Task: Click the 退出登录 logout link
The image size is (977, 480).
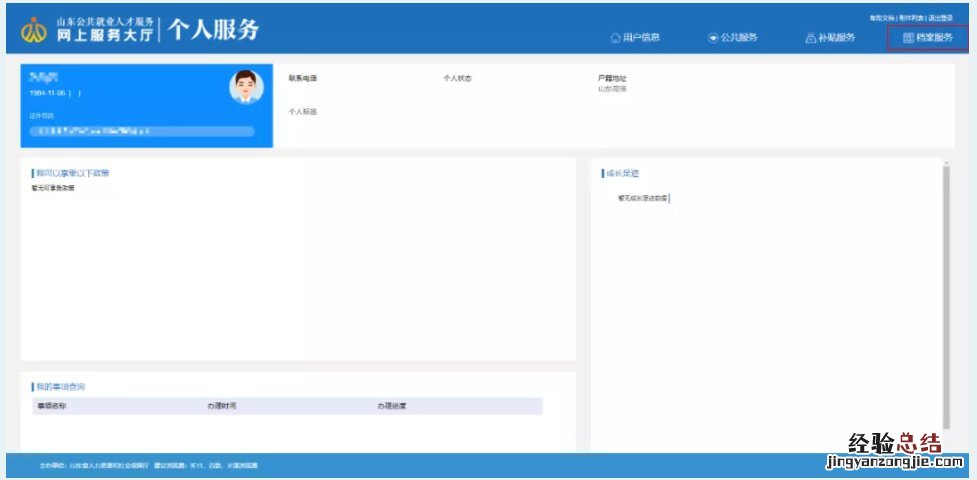Action: [940, 18]
